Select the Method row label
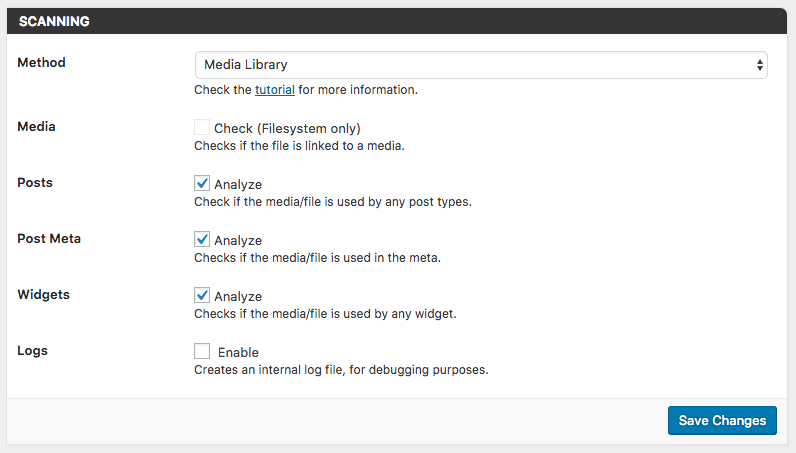Screen dimensions: 796x453 pyautogui.click(x=41, y=62)
